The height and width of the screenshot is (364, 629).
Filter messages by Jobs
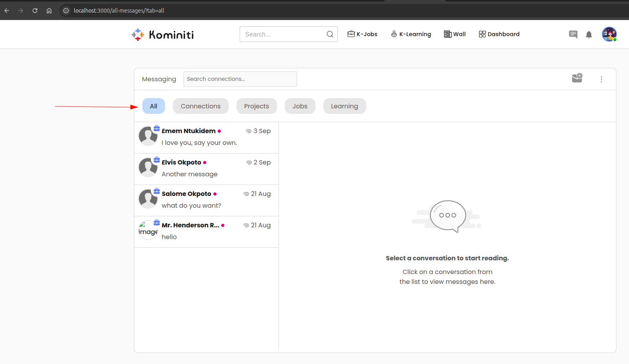(300, 106)
